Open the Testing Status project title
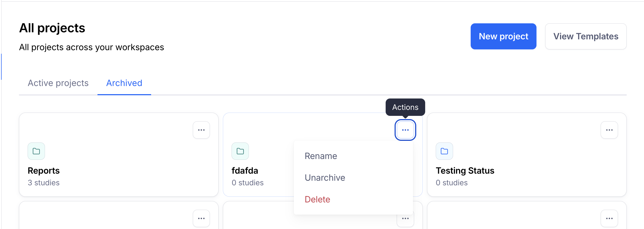 coord(465,171)
